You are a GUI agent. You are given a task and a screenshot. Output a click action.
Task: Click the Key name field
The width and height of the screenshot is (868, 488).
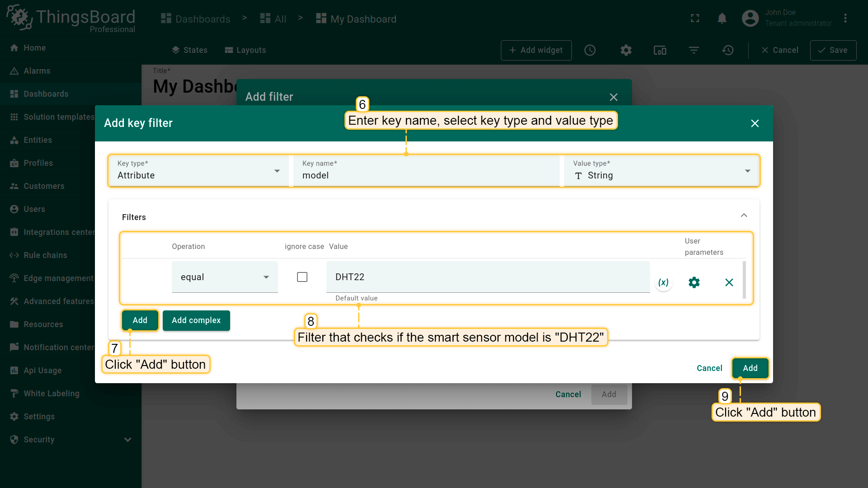coord(426,175)
